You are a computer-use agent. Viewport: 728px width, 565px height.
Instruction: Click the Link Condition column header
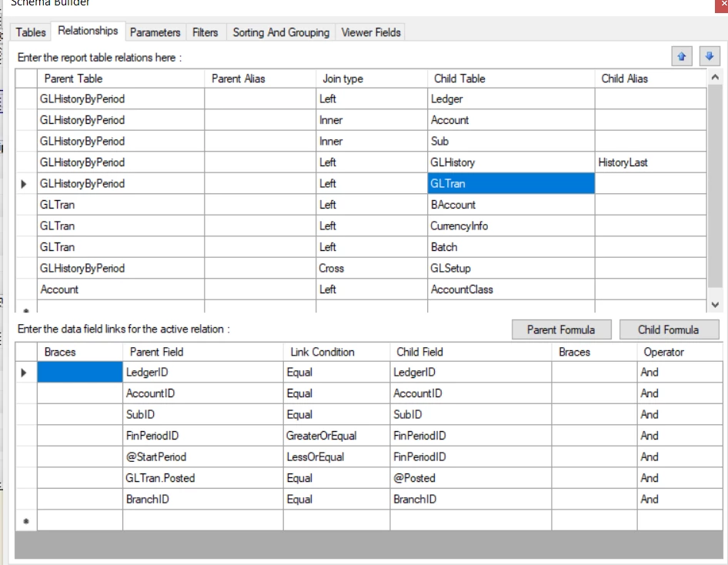click(336, 352)
